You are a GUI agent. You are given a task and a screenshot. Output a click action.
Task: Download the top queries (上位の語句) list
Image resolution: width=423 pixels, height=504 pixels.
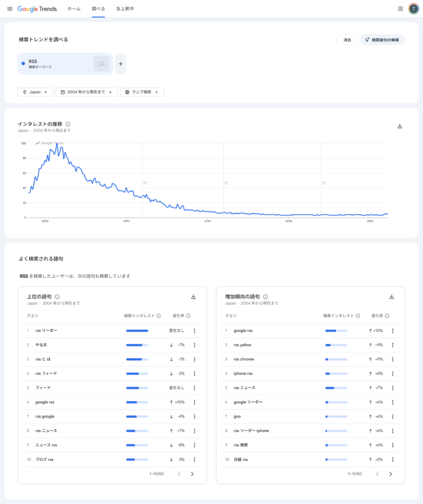(x=194, y=297)
